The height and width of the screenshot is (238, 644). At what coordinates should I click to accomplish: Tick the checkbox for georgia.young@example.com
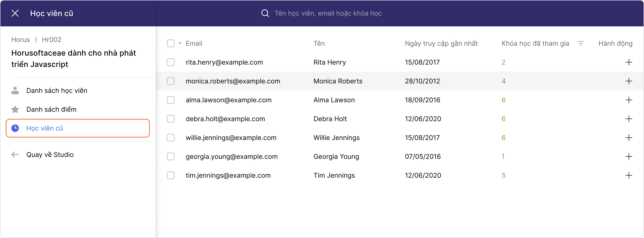click(170, 156)
